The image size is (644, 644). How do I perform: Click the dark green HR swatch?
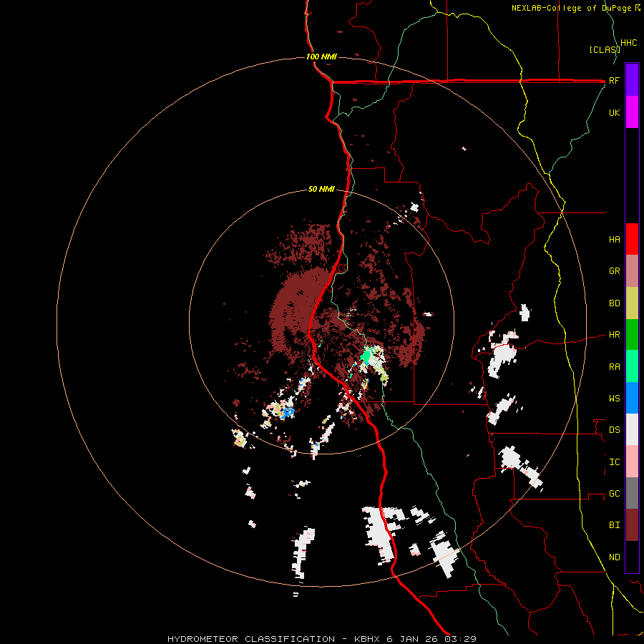(632, 335)
